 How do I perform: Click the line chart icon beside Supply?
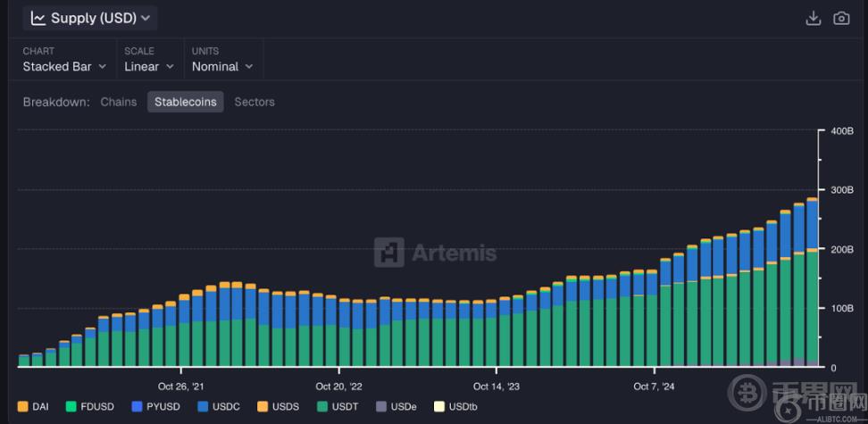[x=38, y=18]
